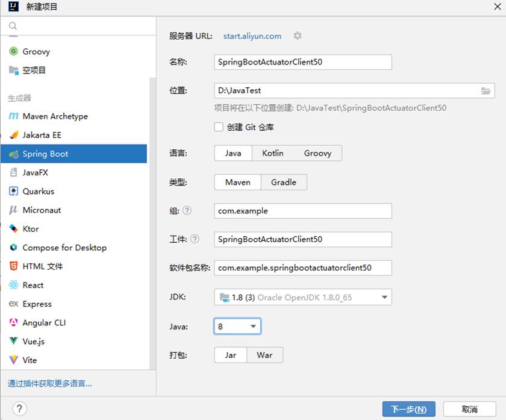Open the JDK dropdown
The image size is (506, 420).
302,297
